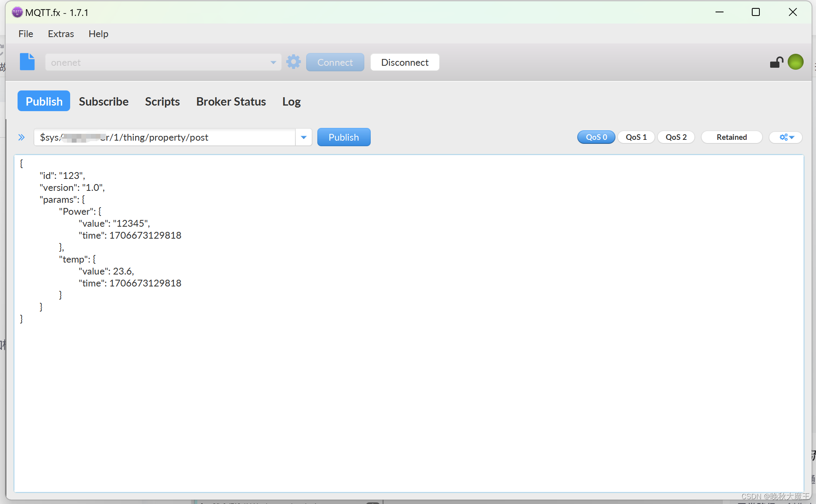Screen dimensions: 816x504
Task: Open connection settings gear icon
Action: pyautogui.click(x=293, y=62)
